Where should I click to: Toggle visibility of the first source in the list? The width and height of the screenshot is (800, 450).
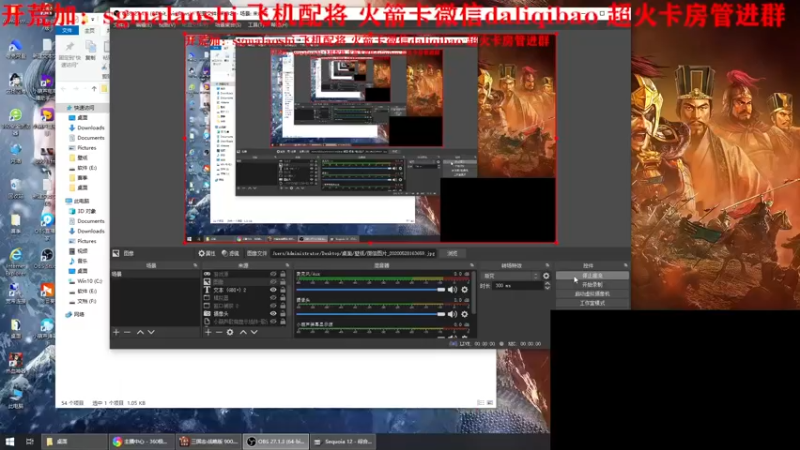[x=273, y=274]
